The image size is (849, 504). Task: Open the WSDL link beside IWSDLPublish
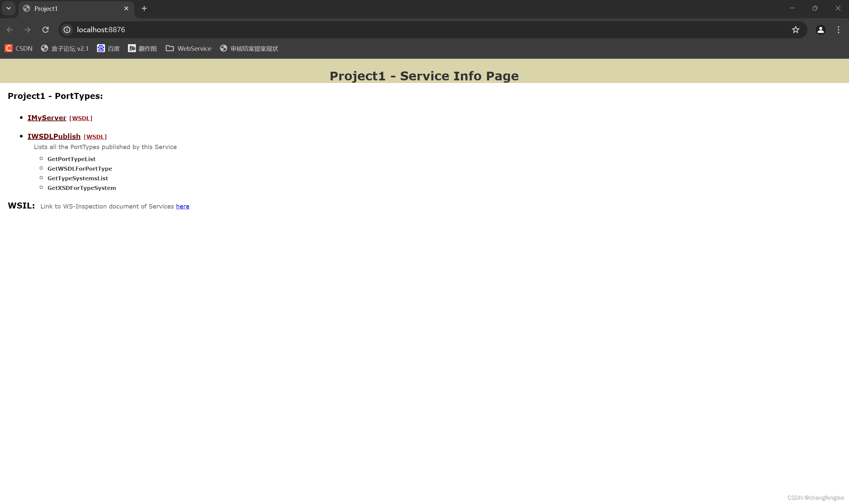point(95,137)
